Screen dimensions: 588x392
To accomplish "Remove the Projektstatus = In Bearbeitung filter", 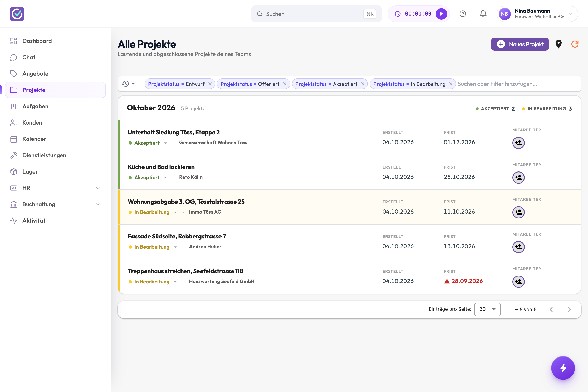I will [451, 84].
